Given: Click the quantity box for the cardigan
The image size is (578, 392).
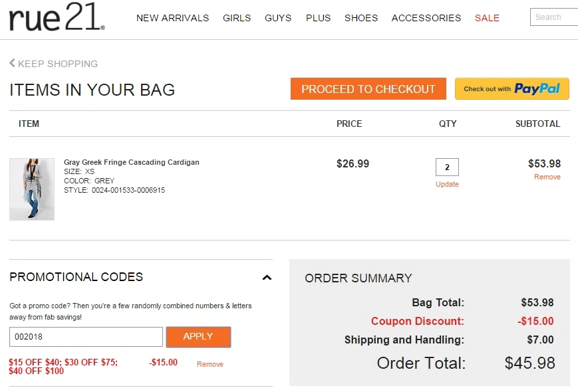Looking at the screenshot, I should click(x=447, y=167).
